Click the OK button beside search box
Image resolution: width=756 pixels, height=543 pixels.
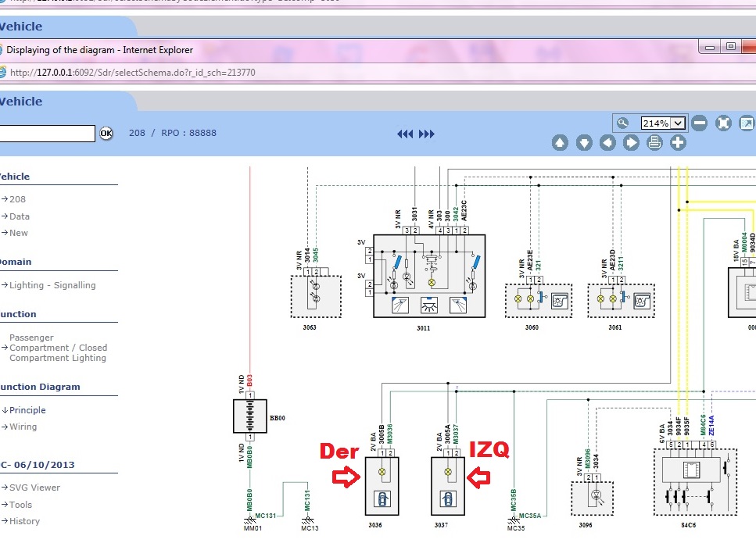pos(106,133)
